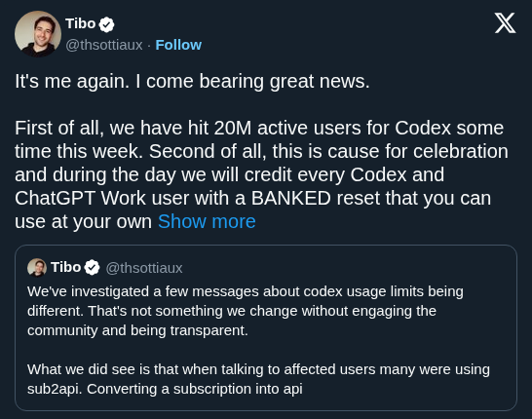This screenshot has width=532, height=419.
Task: Follow the @thsottiaux account
Action: (178, 45)
